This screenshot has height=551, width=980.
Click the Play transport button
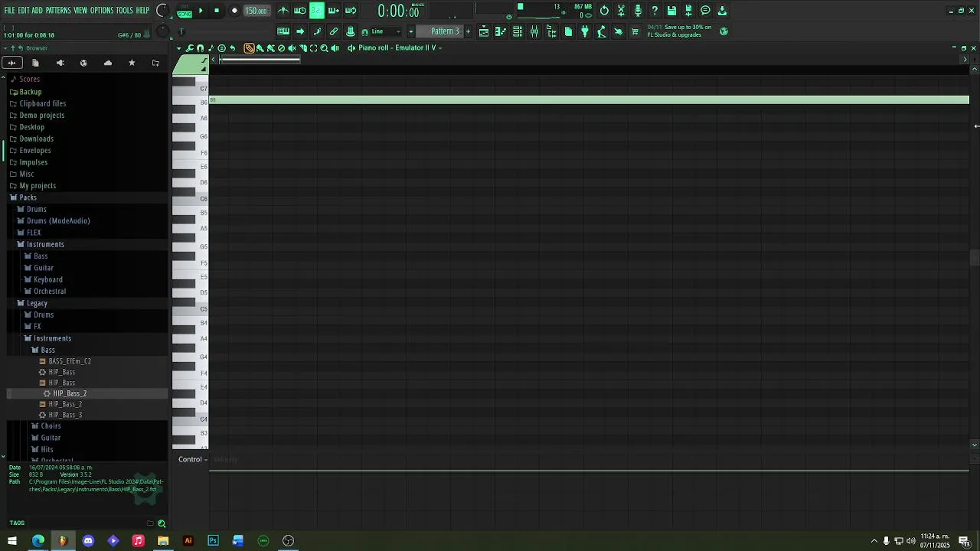pyautogui.click(x=201, y=11)
